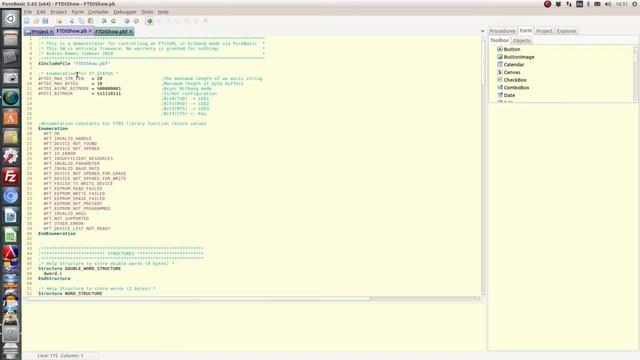Click the Enumeration keyword on line 19
Viewport: 640px width, 360px height.
point(53,129)
